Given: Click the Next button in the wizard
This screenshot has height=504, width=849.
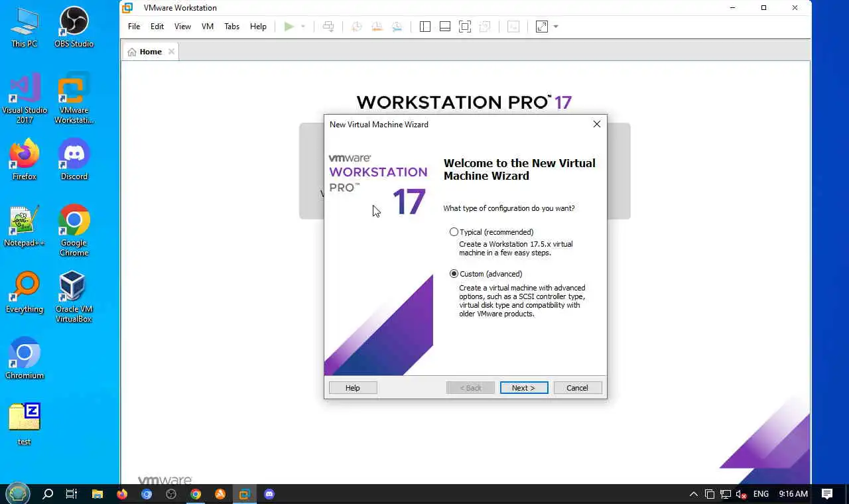Looking at the screenshot, I should pyautogui.click(x=524, y=388).
